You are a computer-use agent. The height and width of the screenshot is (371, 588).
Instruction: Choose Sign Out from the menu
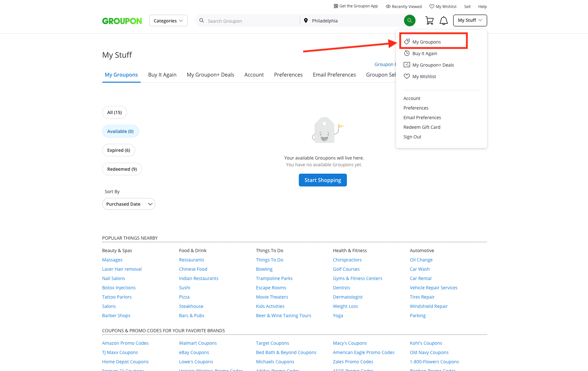coord(412,137)
